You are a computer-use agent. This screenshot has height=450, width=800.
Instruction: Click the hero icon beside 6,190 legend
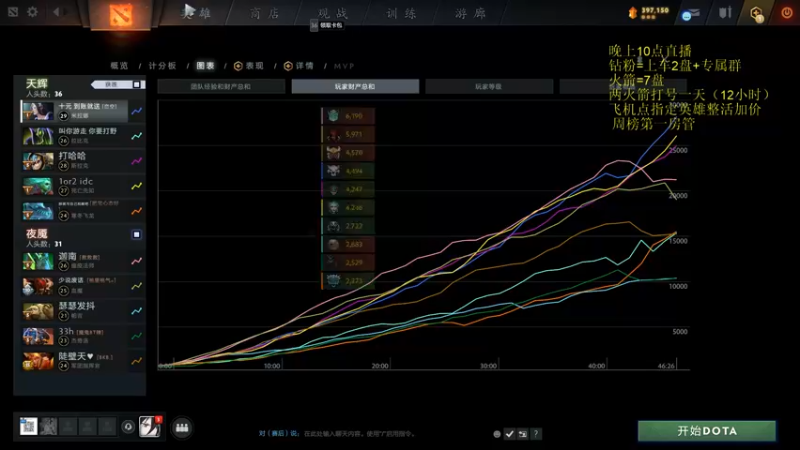[333, 116]
